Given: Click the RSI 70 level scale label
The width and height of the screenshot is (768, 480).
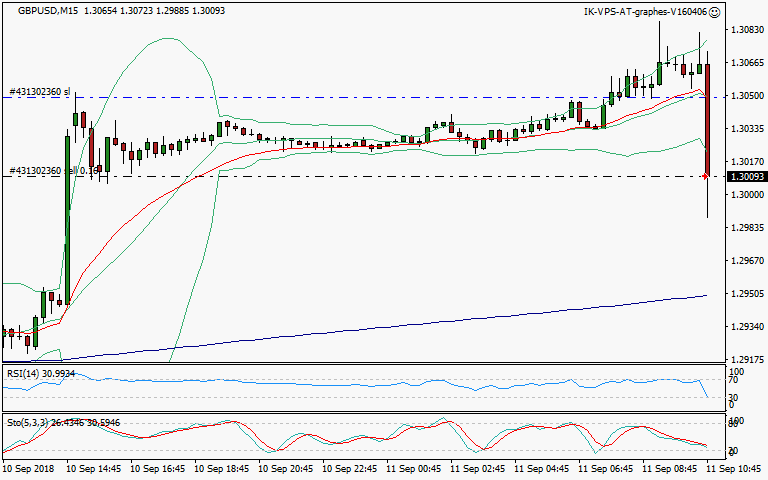Looking at the screenshot, I should [x=733, y=381].
